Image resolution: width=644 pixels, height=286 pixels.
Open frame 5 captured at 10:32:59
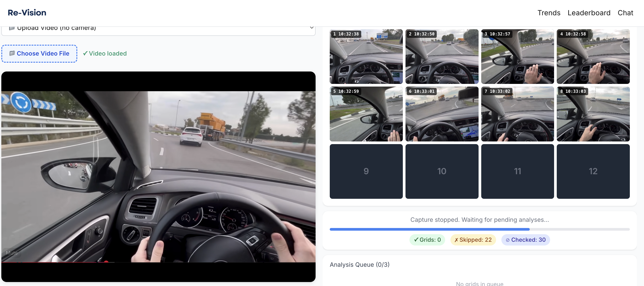tap(366, 114)
